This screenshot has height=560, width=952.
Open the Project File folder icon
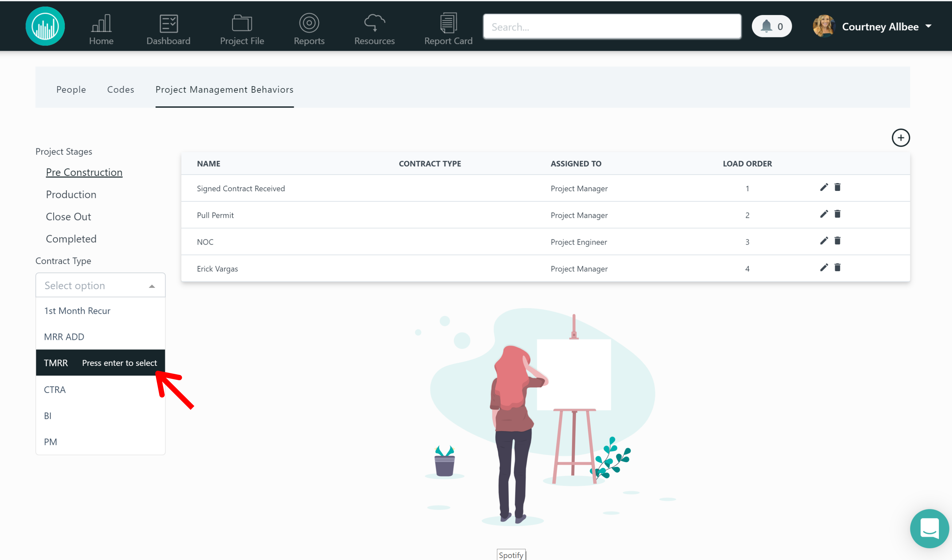pos(242,23)
